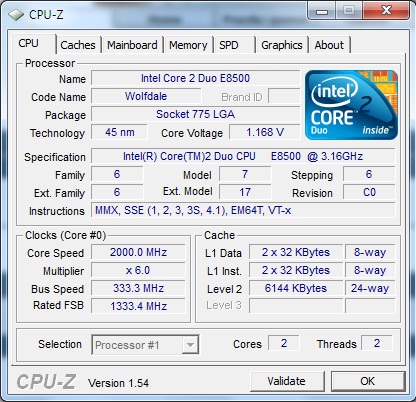Click the Core Voltage value box

point(265,132)
